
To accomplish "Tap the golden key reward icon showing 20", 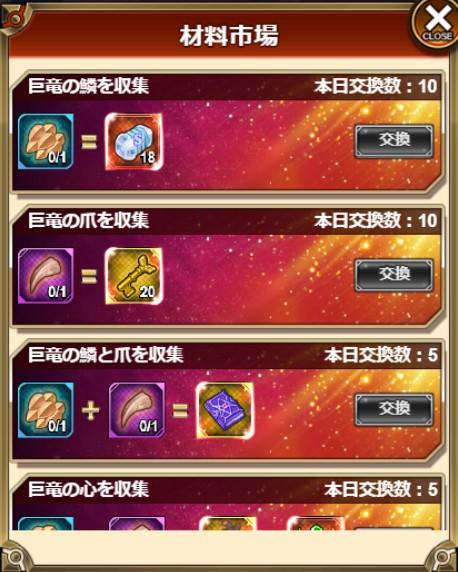I will (134, 276).
